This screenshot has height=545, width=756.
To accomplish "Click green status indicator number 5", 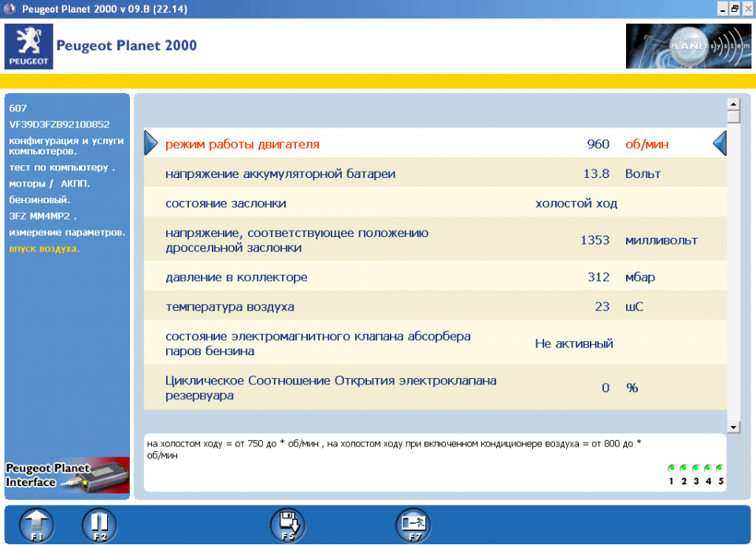I will (x=720, y=469).
